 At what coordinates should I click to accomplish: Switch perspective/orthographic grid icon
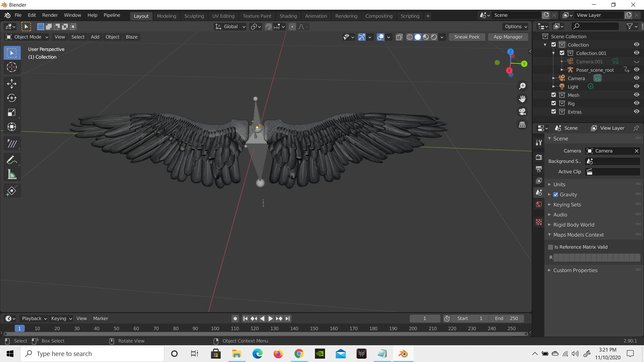522,124
